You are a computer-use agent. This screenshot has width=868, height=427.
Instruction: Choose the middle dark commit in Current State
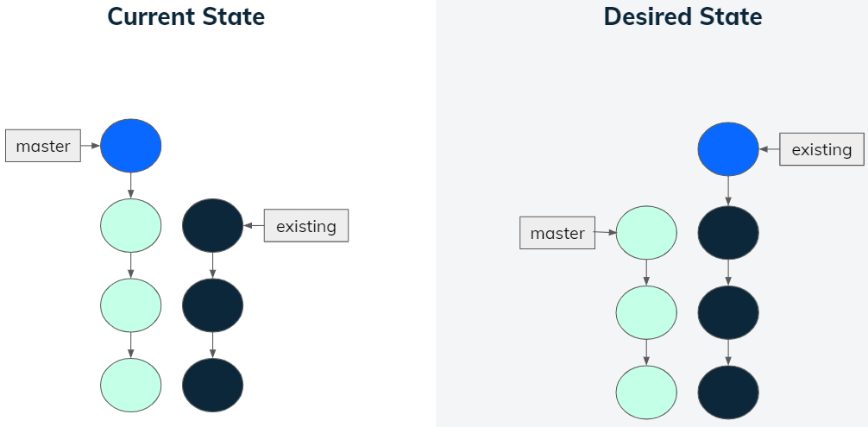pyautogui.click(x=213, y=305)
